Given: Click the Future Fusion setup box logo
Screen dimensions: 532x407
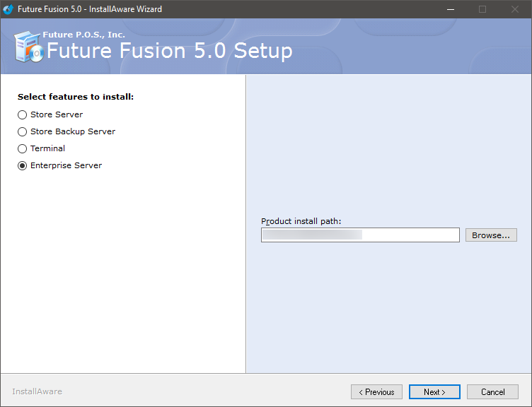Looking at the screenshot, I should [28, 48].
